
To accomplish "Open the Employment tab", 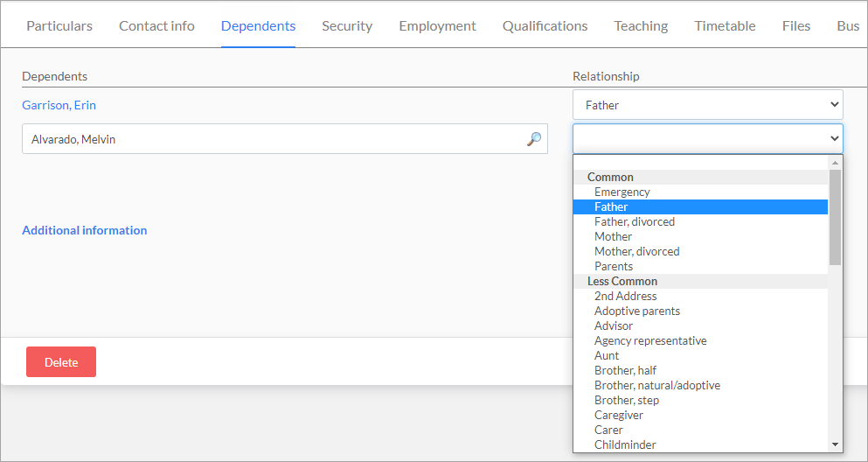I will coord(437,26).
